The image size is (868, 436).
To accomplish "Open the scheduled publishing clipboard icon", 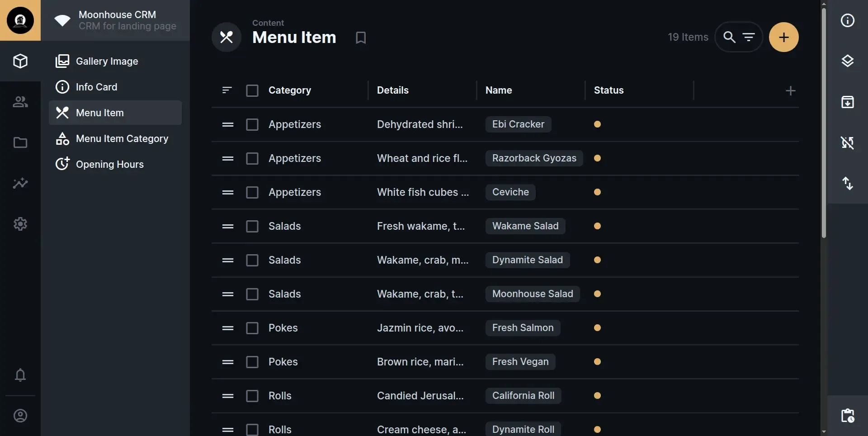I will pos(848,416).
